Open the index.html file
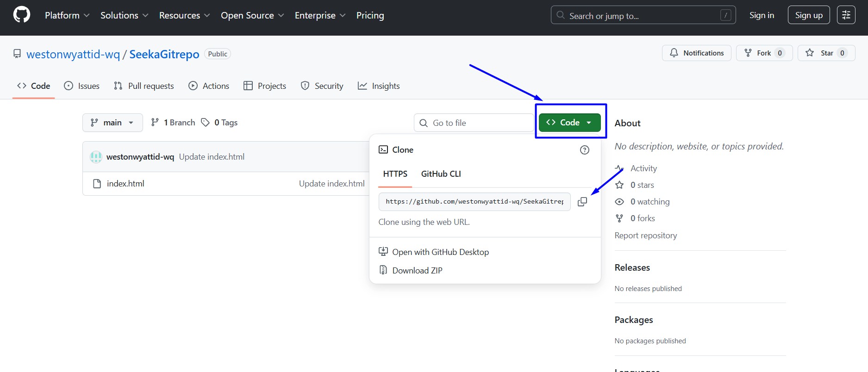The width and height of the screenshot is (868, 372). 125,184
